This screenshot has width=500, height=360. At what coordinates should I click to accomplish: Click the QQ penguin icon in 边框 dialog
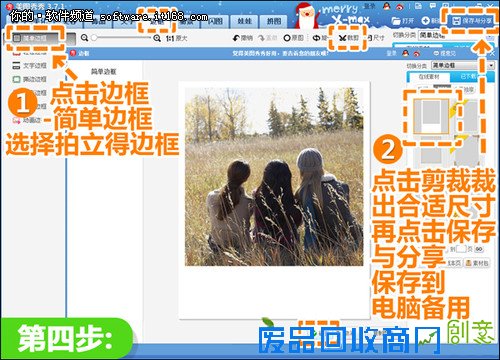point(405,53)
